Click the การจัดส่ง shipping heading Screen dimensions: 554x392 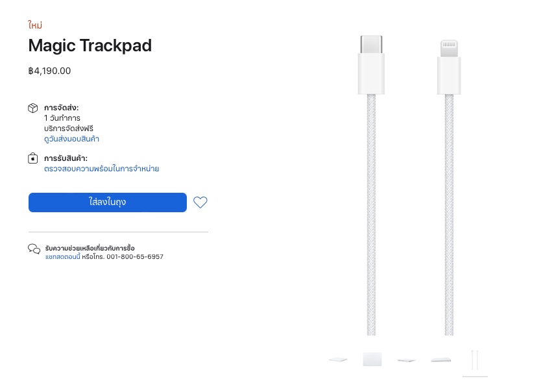(x=62, y=108)
